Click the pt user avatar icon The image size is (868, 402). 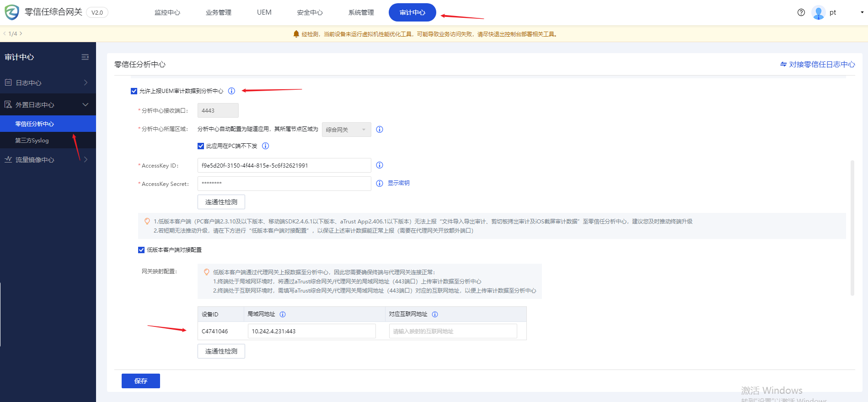point(818,12)
